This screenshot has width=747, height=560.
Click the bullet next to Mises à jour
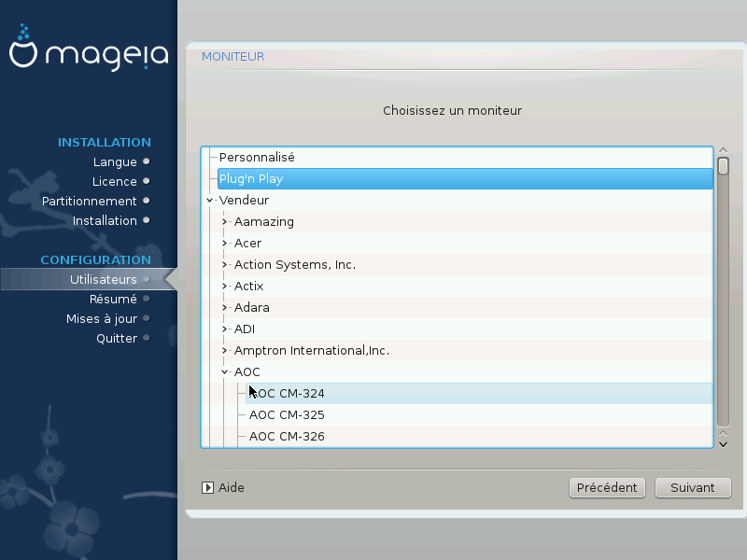[147, 318]
